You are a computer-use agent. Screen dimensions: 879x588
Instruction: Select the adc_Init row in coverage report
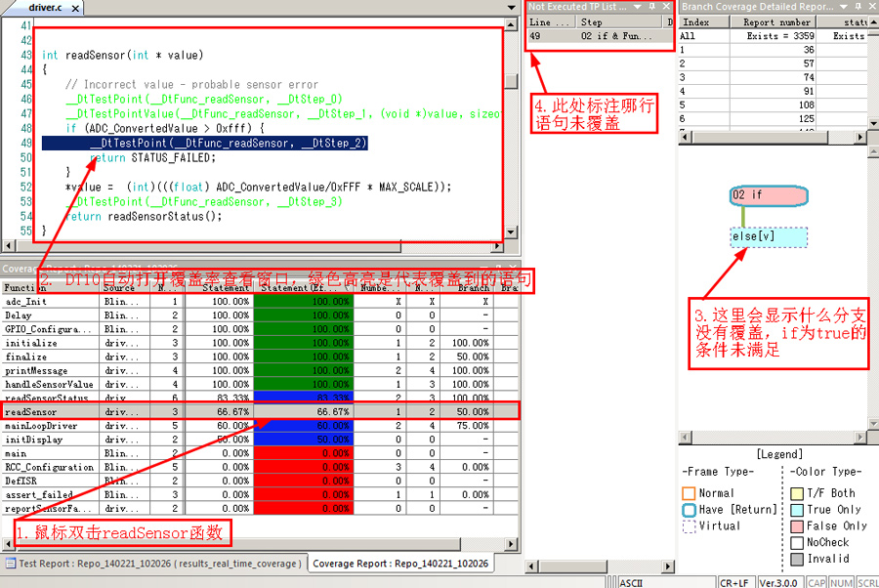tap(260, 302)
